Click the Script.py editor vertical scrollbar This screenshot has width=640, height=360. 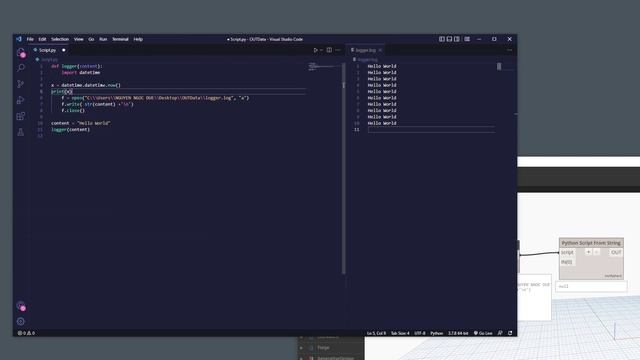pos(344,167)
